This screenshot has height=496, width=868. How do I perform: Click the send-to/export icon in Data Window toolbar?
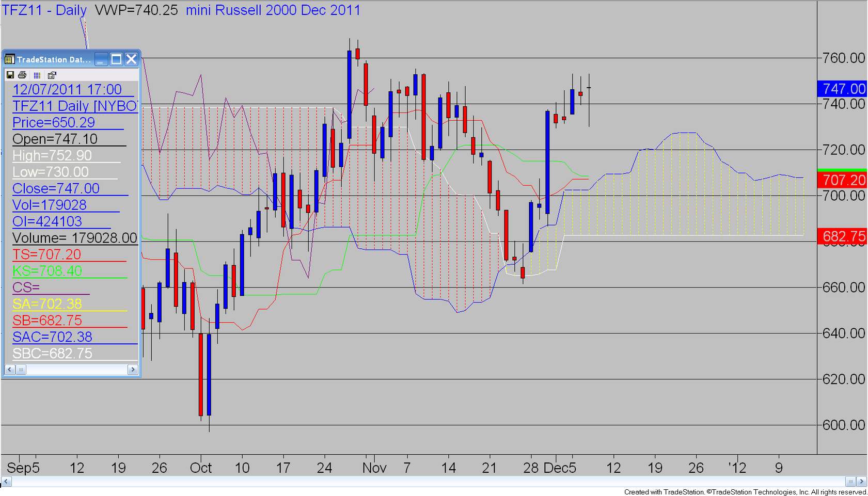[52, 75]
